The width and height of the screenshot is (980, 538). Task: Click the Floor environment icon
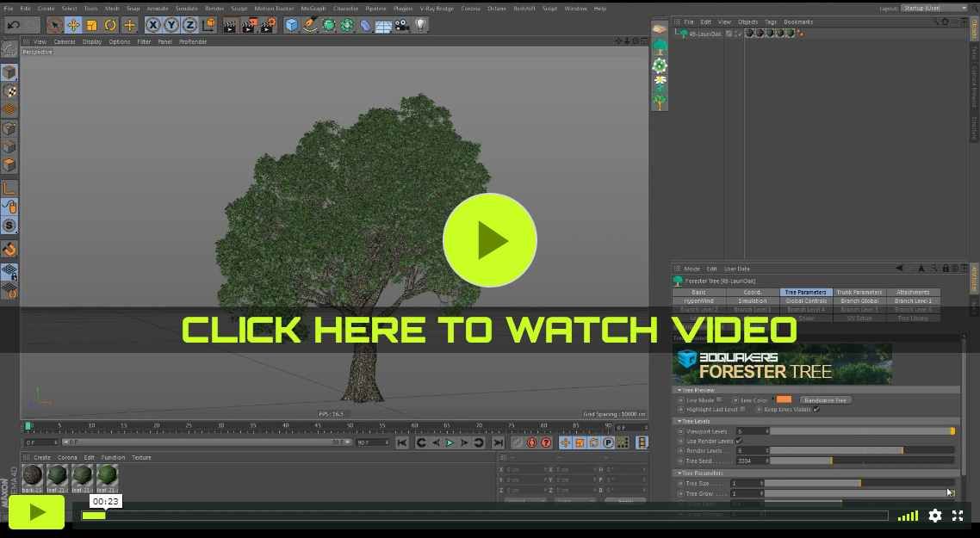384,25
